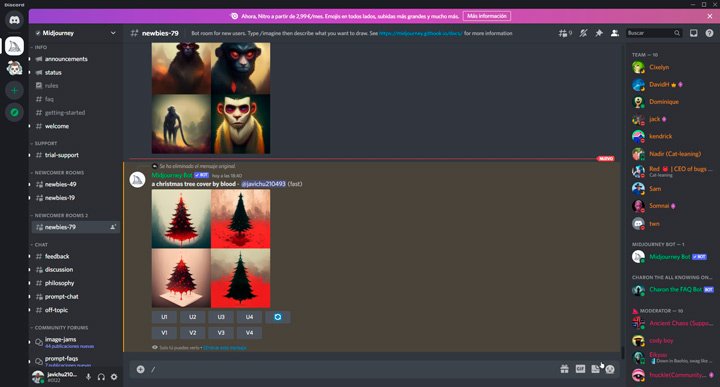Click U2 upscale button
Image resolution: width=720 pixels, height=387 pixels.
192,317
